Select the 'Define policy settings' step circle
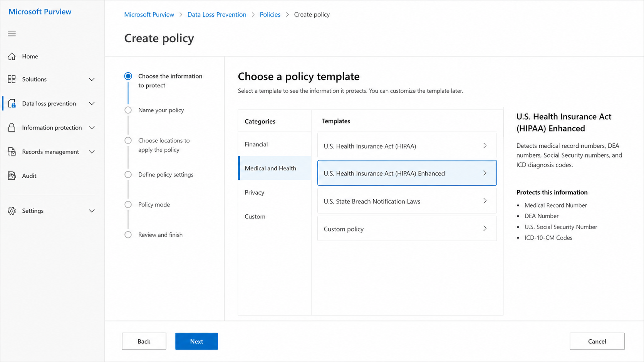 128,175
